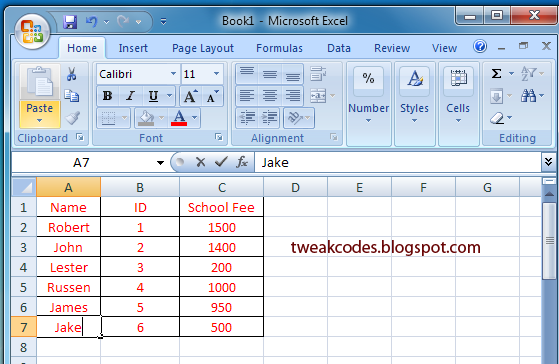This screenshot has width=559, height=364.
Task: Open the View tab
Action: point(444,48)
